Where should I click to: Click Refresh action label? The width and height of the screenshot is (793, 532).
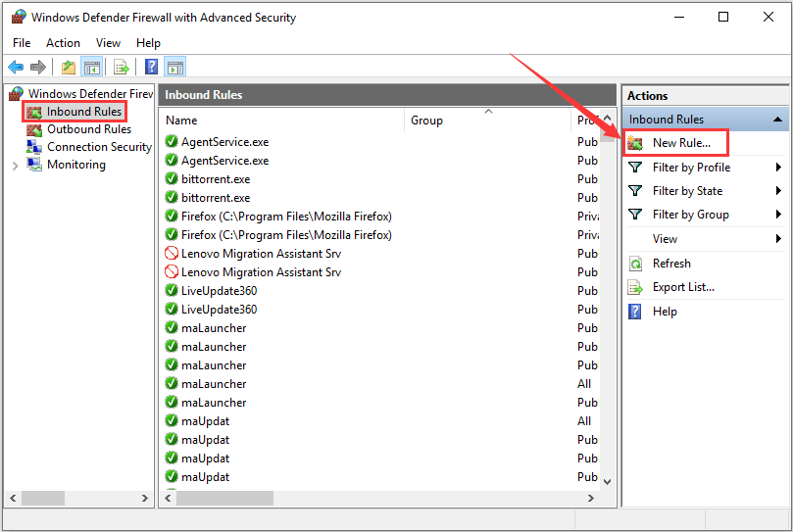671,264
